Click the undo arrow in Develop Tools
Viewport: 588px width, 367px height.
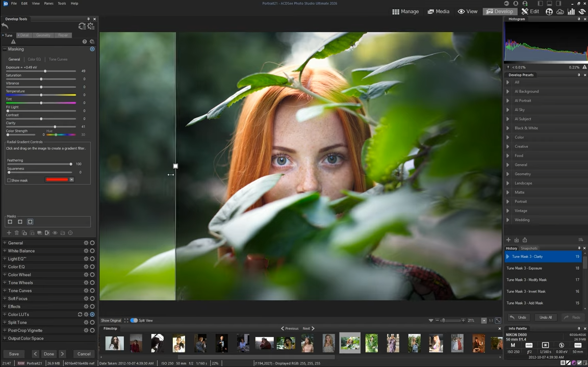[5, 26]
